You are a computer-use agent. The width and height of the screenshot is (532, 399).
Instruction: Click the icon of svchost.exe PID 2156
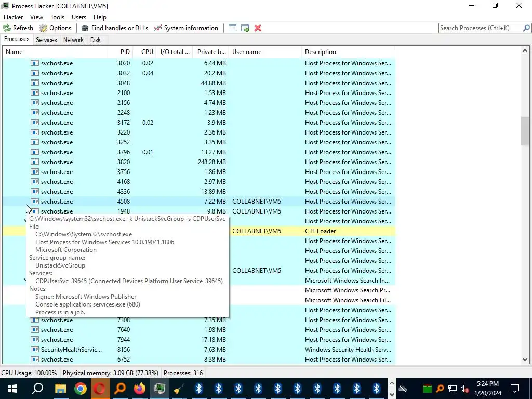pyautogui.click(x=35, y=102)
